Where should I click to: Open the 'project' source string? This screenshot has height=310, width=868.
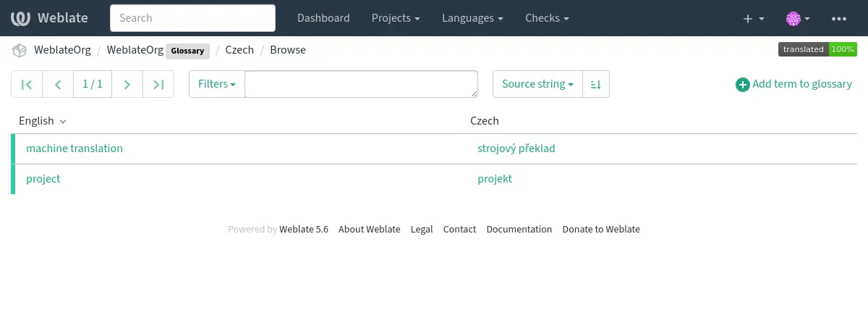click(x=43, y=179)
